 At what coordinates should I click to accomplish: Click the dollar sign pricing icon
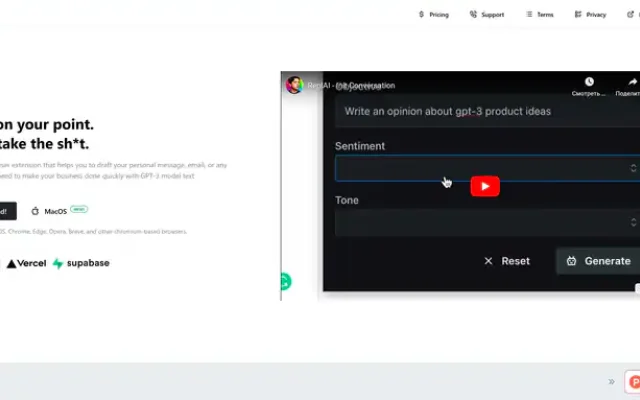421,15
